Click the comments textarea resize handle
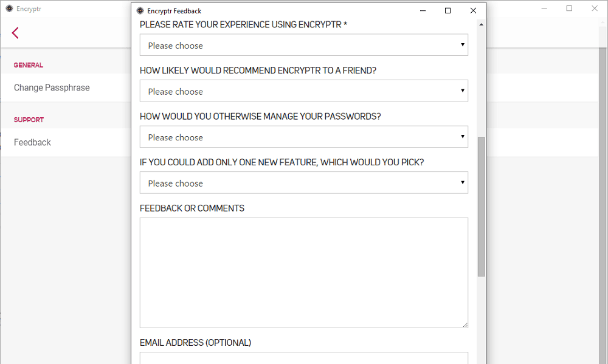 pyautogui.click(x=465, y=325)
